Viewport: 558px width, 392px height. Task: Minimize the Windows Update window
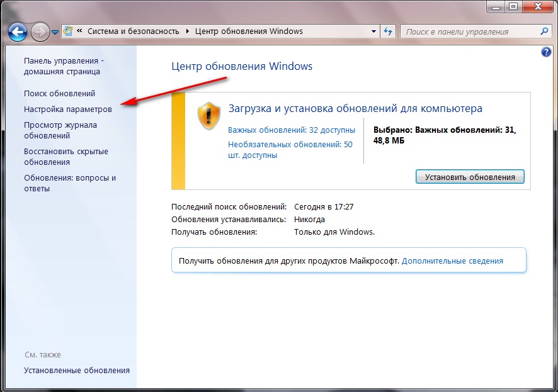(496, 7)
